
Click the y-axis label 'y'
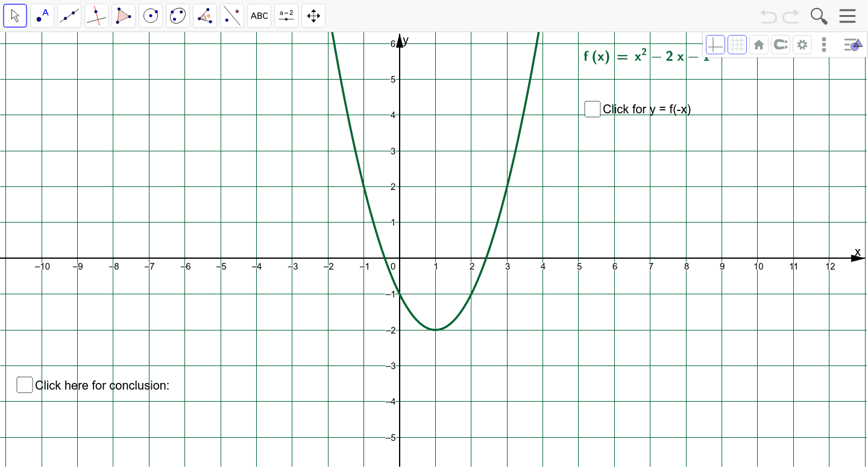(406, 40)
